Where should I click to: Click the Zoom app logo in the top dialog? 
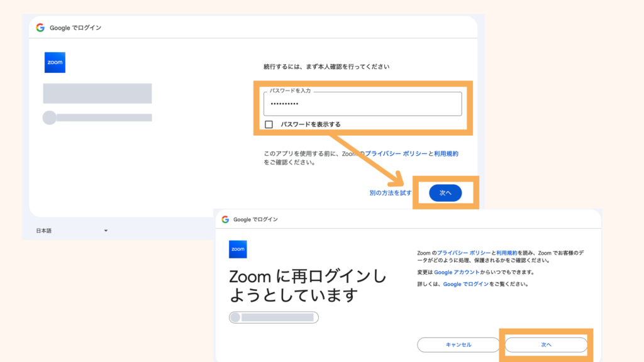tap(55, 62)
